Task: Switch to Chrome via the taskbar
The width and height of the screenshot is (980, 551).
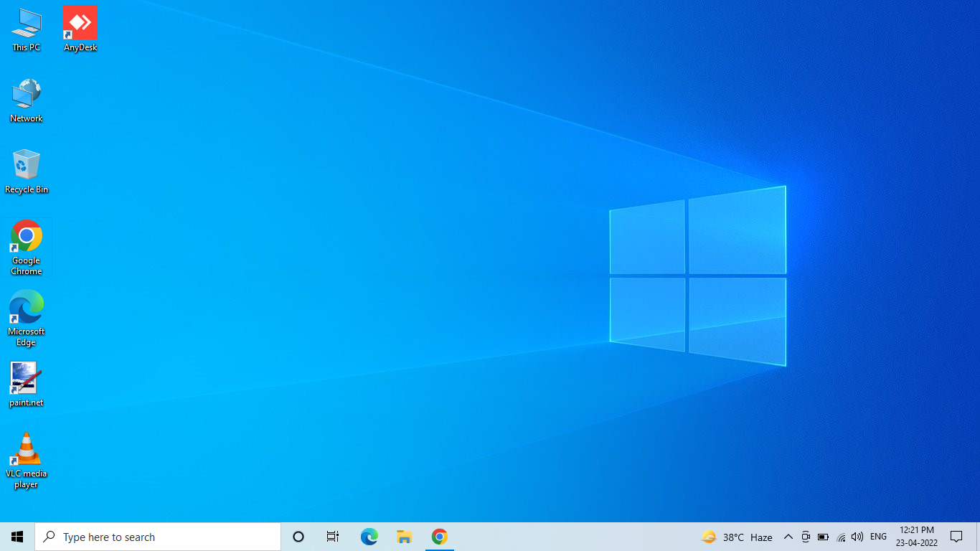Action: [x=439, y=537]
